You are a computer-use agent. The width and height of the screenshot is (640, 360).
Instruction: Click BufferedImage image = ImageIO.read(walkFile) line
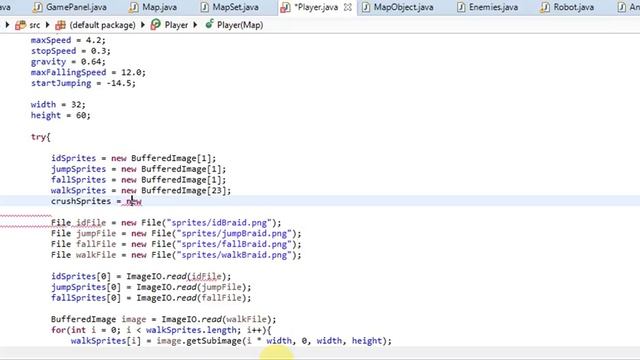(164, 320)
